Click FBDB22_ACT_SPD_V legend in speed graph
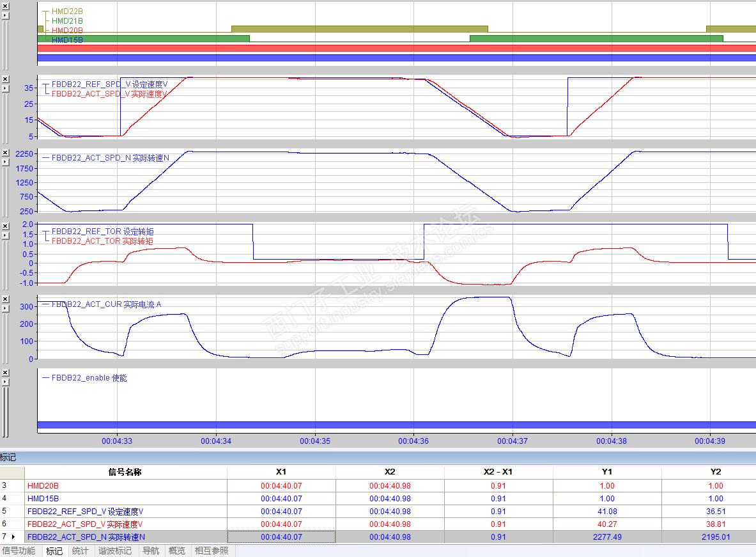The image size is (756, 557). (x=109, y=94)
